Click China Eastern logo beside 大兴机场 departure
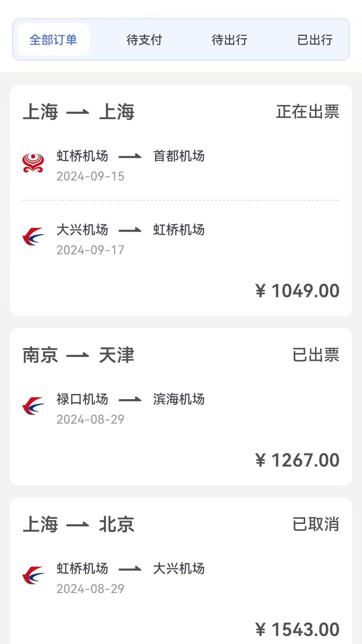This screenshot has width=362, height=644. tap(33, 237)
